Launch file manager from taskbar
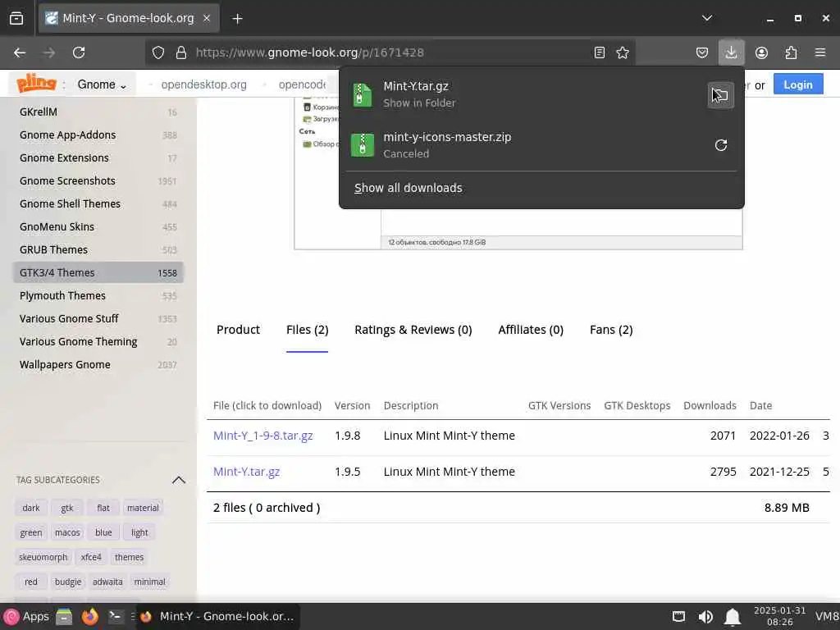The image size is (840, 630). [64, 617]
